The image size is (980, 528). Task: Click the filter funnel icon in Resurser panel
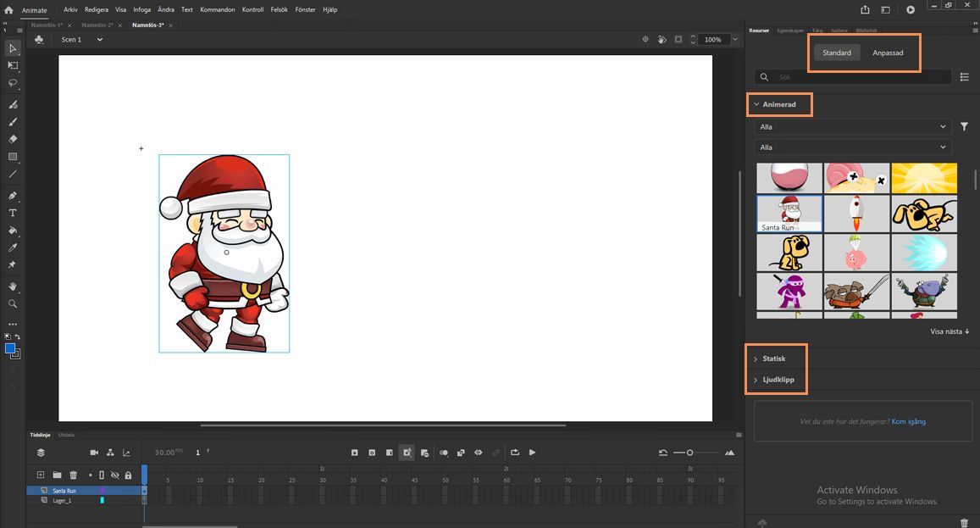(x=965, y=126)
